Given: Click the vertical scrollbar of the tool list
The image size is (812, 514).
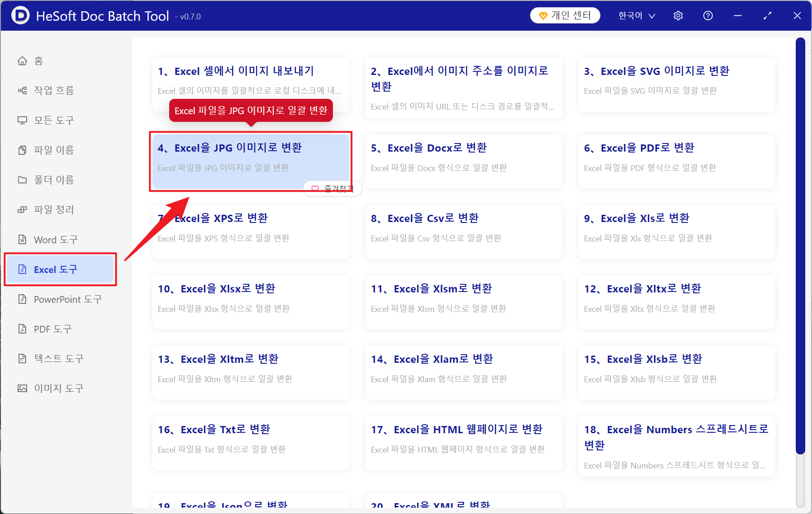Looking at the screenshot, I should [800, 246].
